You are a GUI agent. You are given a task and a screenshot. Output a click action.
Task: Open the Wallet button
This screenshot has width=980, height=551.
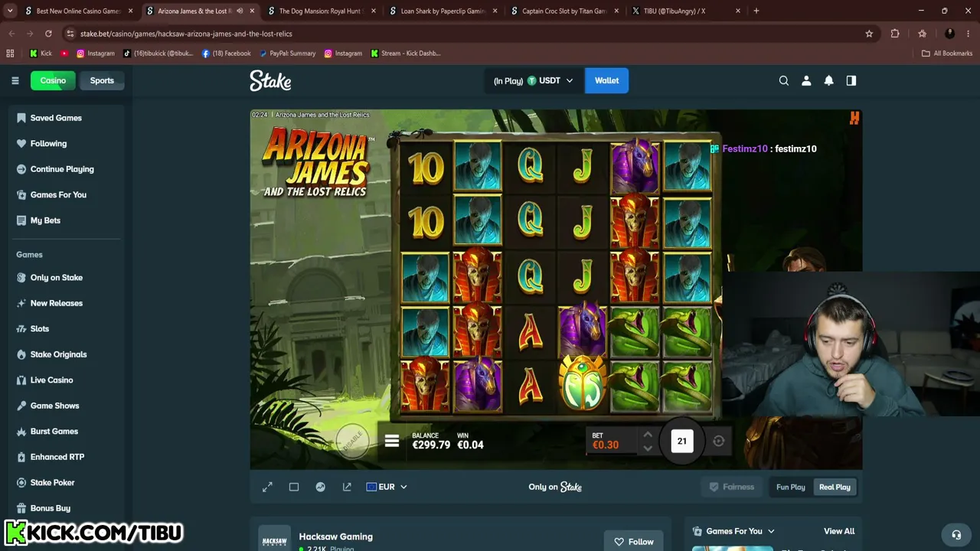click(606, 80)
